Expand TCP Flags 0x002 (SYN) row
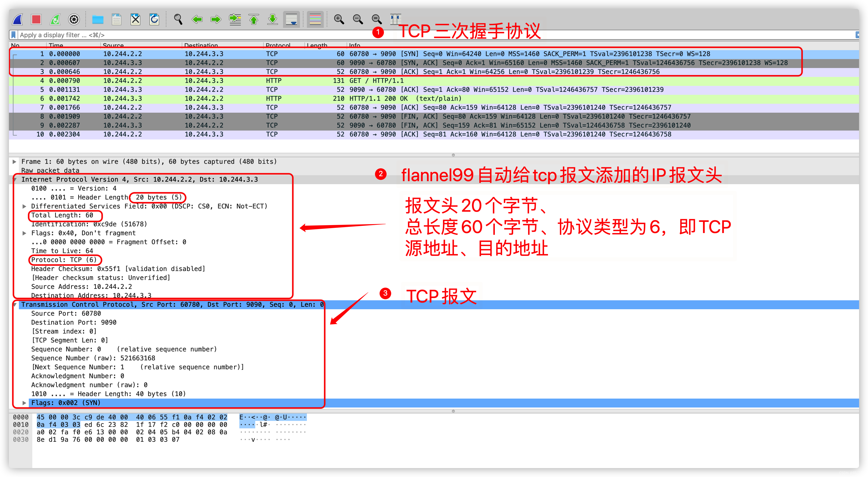 coord(24,403)
